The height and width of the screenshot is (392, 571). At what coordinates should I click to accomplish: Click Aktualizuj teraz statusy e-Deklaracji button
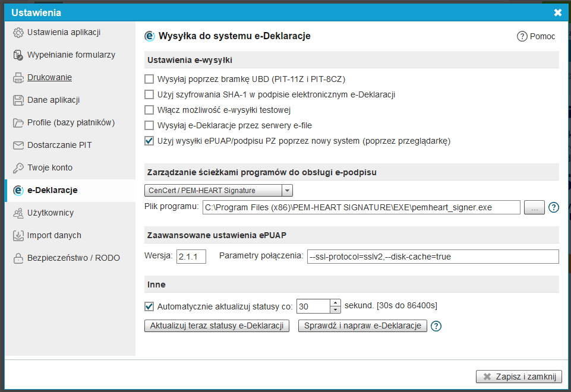[x=217, y=325]
